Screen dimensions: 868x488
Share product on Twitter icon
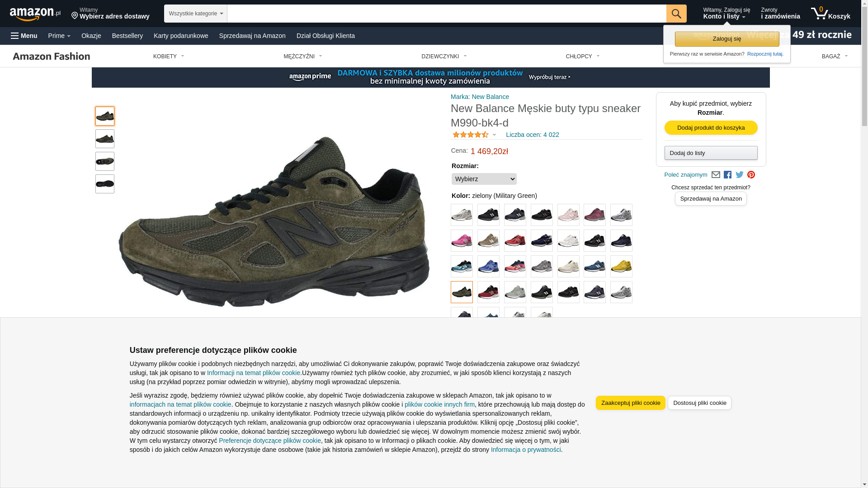[740, 175]
